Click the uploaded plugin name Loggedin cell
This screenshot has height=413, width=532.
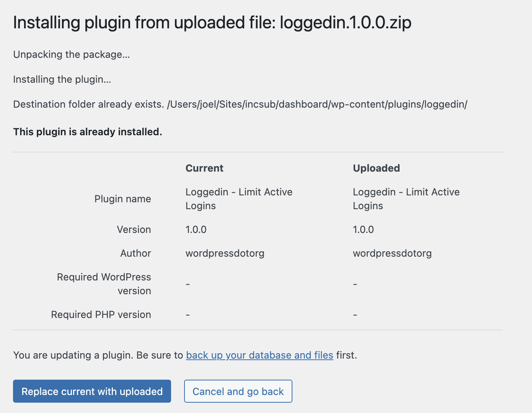406,198
